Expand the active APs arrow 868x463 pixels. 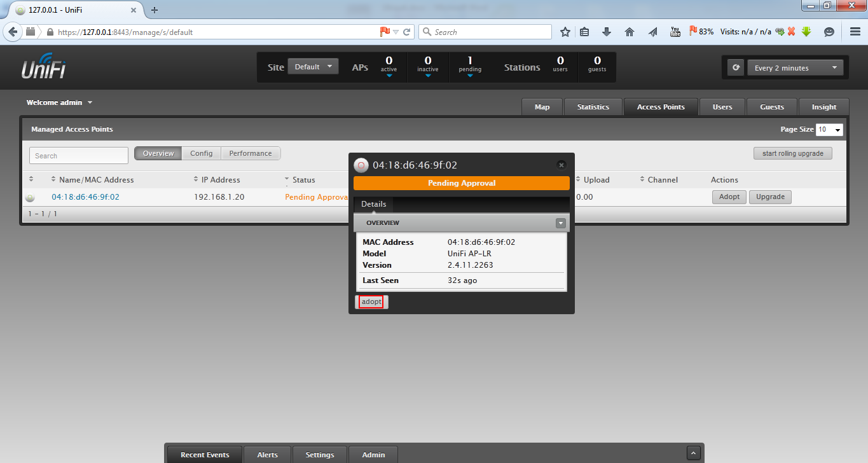pos(389,76)
